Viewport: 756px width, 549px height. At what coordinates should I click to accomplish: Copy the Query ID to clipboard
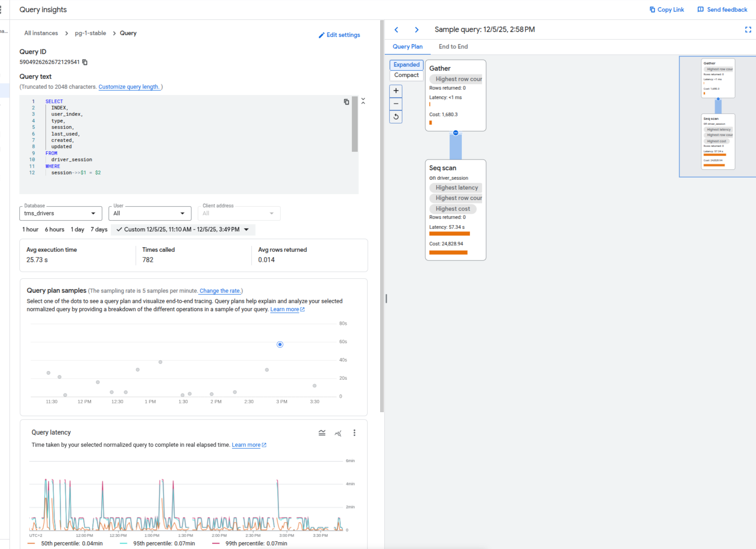[85, 62]
